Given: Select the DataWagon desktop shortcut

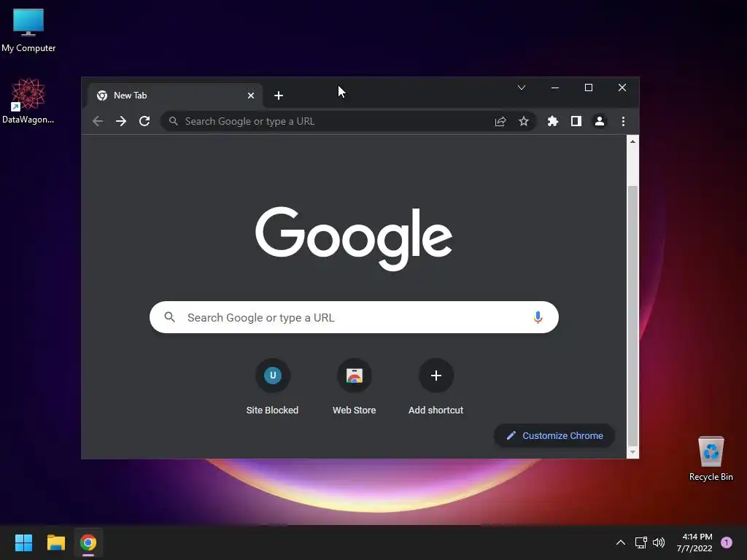Looking at the screenshot, I should coord(28,101).
